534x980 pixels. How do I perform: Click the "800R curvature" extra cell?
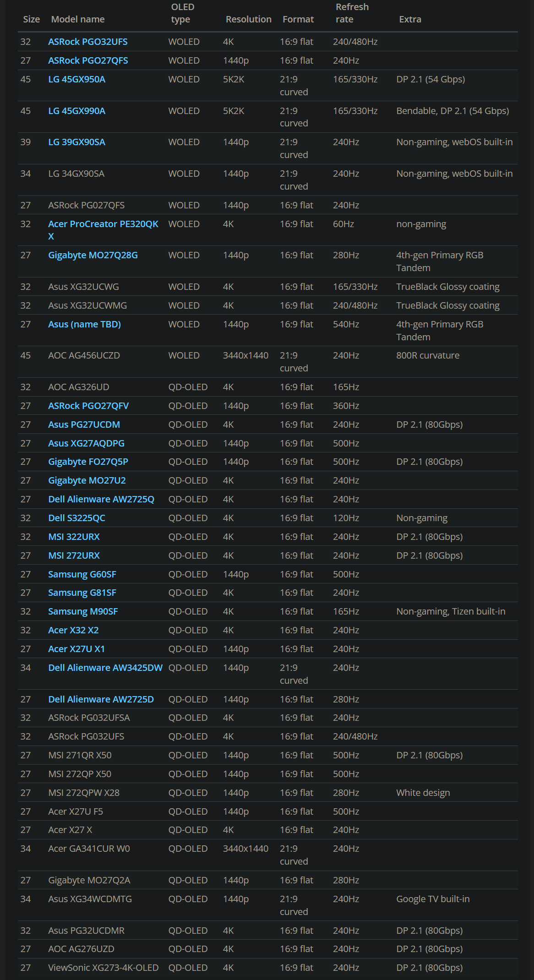pyautogui.click(x=428, y=355)
